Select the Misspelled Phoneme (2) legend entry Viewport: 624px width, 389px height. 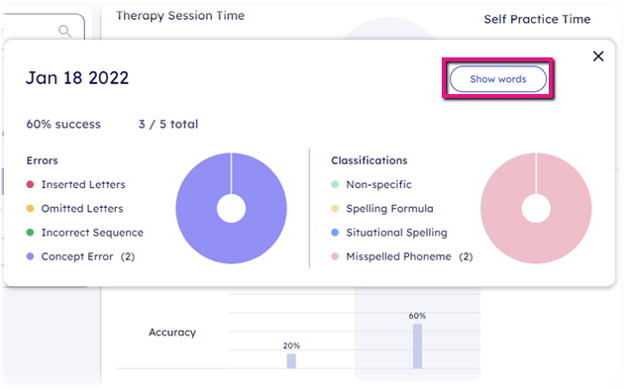tap(409, 256)
